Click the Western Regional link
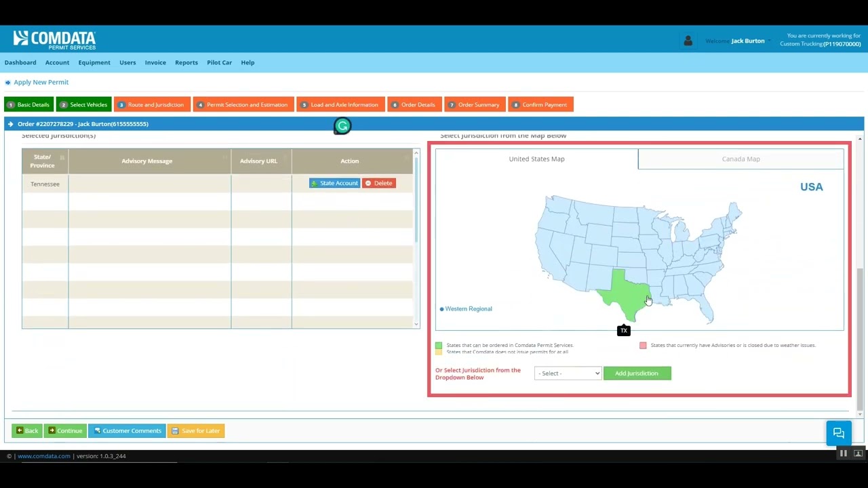This screenshot has width=868, height=488. (x=469, y=309)
